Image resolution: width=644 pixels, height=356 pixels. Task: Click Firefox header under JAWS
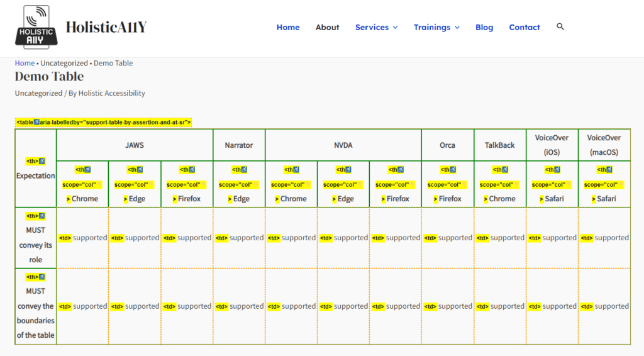click(x=187, y=184)
